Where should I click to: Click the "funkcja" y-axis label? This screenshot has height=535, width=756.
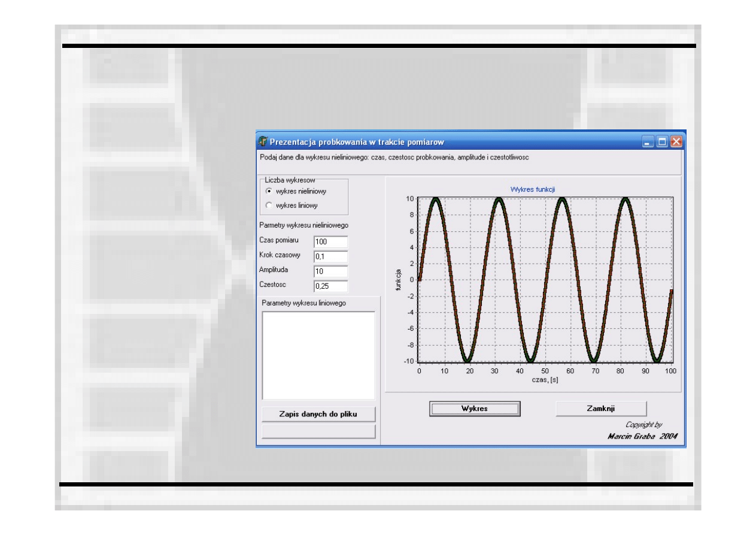[397, 280]
